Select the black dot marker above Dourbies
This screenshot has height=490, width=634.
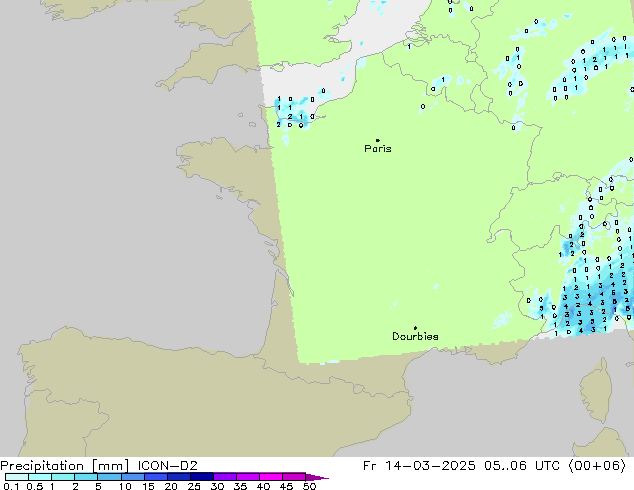pos(415,328)
